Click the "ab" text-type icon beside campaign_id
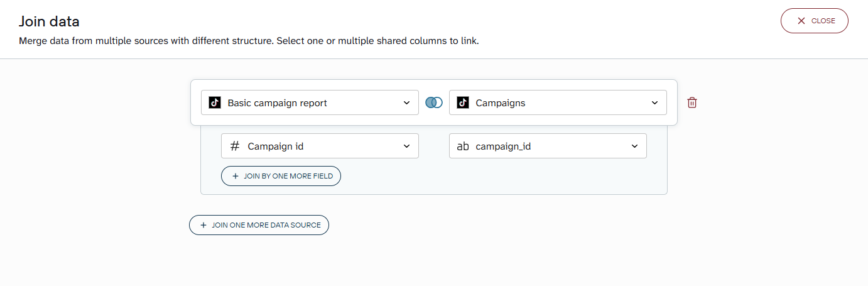The width and height of the screenshot is (868, 286). coord(463,146)
